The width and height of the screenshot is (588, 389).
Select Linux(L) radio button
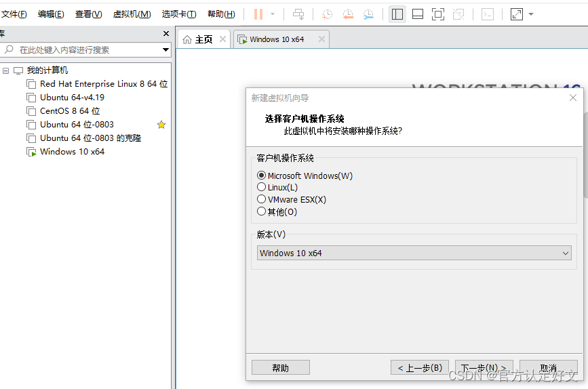click(261, 187)
